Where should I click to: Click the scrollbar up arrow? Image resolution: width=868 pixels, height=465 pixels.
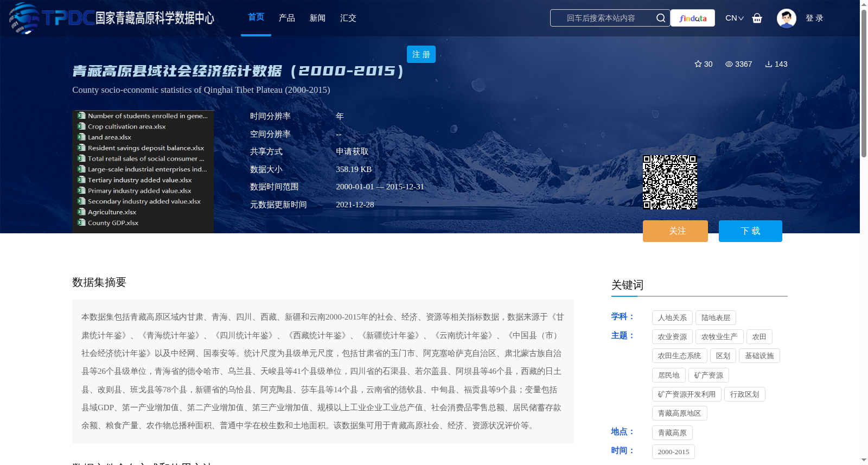864,4
